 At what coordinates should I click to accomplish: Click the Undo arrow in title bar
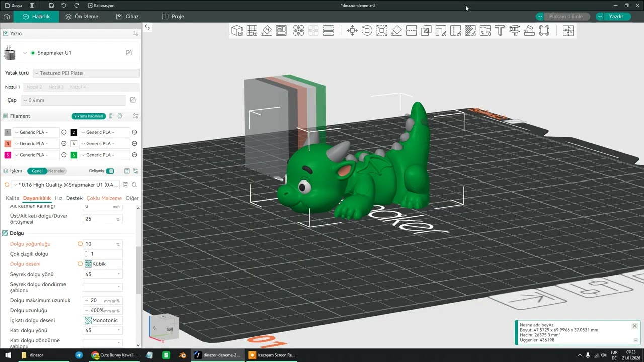click(64, 5)
